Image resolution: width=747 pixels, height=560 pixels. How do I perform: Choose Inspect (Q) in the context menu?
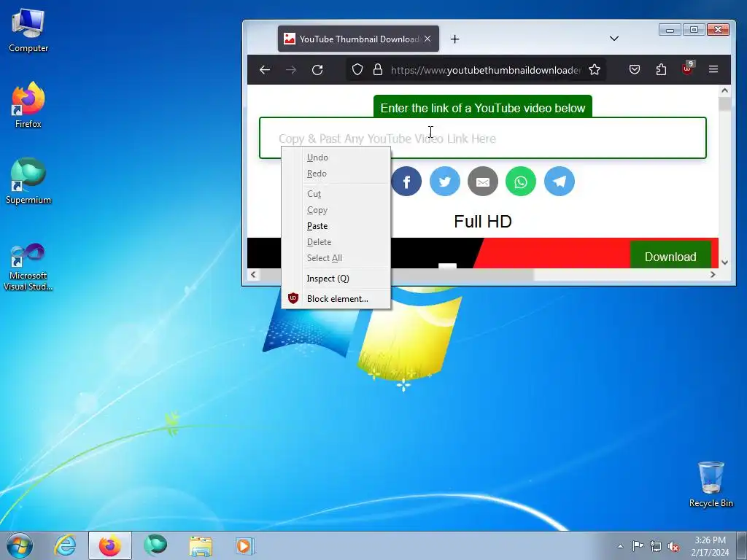(336, 279)
